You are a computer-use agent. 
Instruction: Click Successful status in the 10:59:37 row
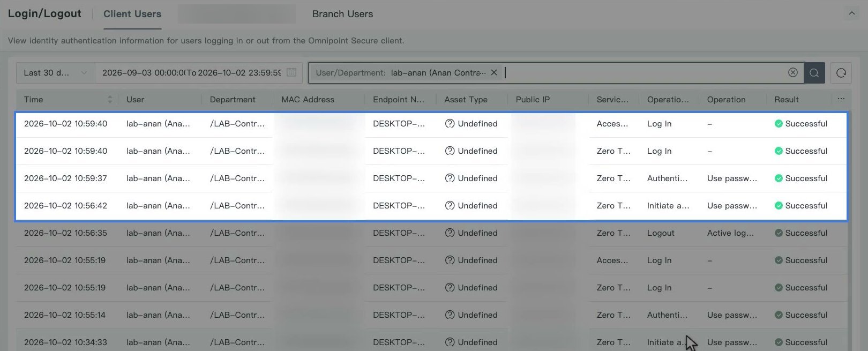[806, 178]
